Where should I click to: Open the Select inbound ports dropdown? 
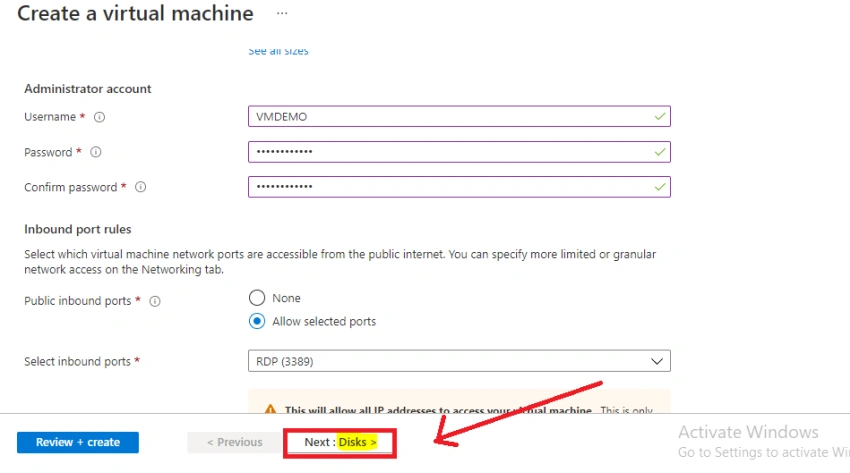459,361
